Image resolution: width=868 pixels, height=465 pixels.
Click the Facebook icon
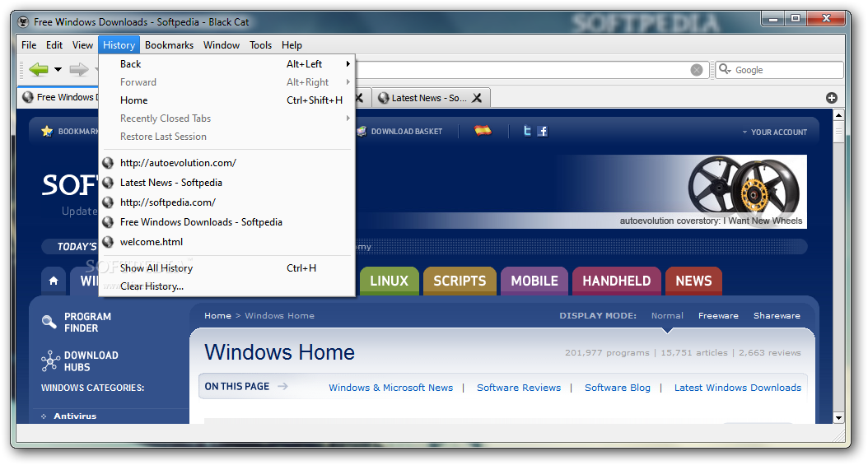(x=543, y=131)
